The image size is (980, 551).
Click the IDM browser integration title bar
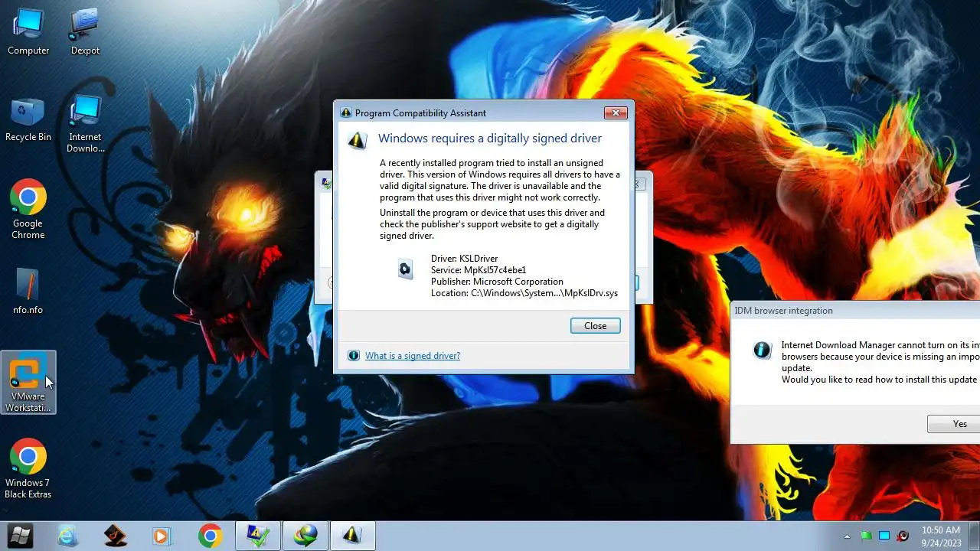tap(855, 311)
